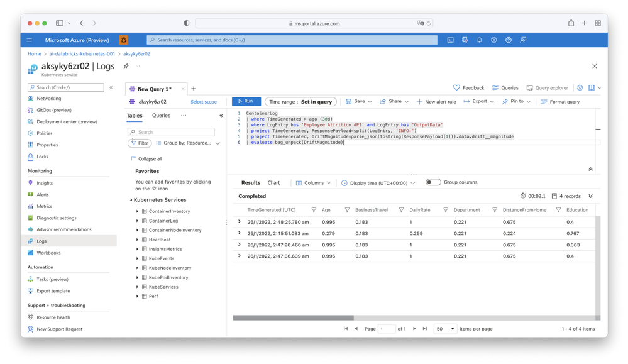The width and height of the screenshot is (628, 364).
Task: Open the feedback icon in Azure header
Action: pyautogui.click(x=523, y=40)
